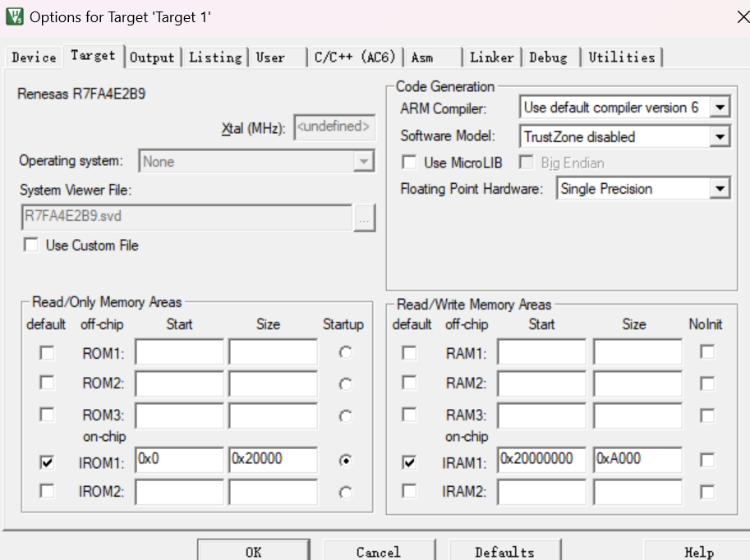
Task: Click the IROM1 Start field showing 0x0
Action: [179, 460]
